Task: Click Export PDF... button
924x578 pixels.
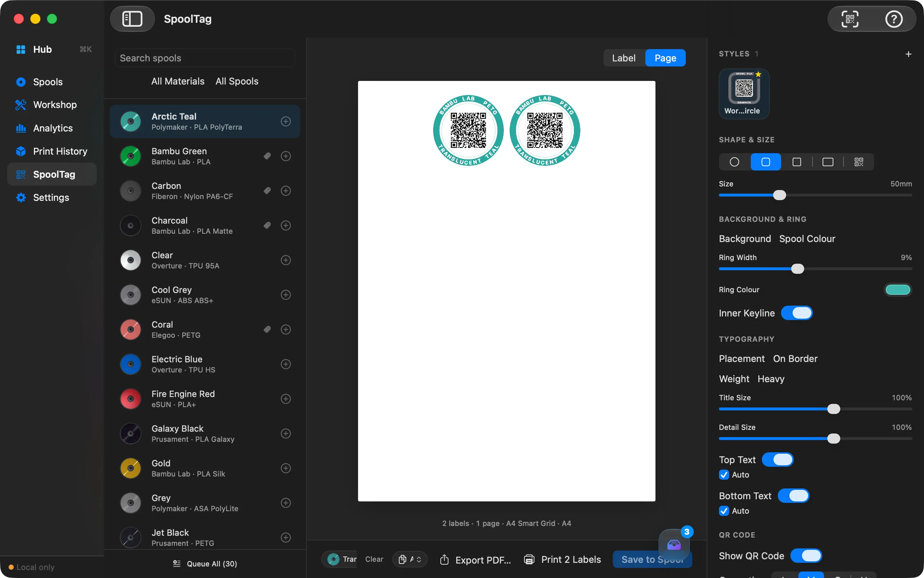Action: (476, 560)
